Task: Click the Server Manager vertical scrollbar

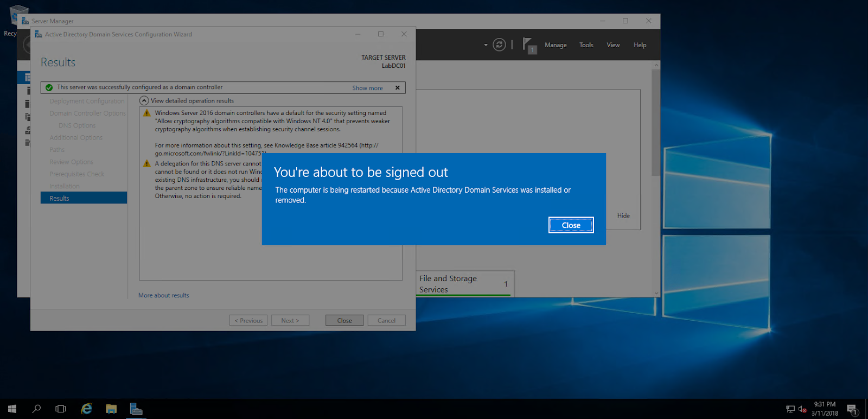Action: click(656, 122)
